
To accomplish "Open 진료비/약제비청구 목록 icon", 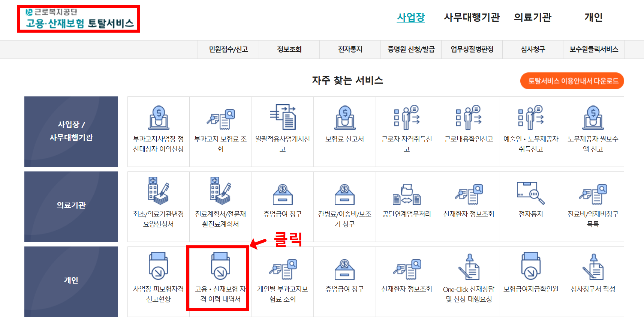I will [x=593, y=194].
